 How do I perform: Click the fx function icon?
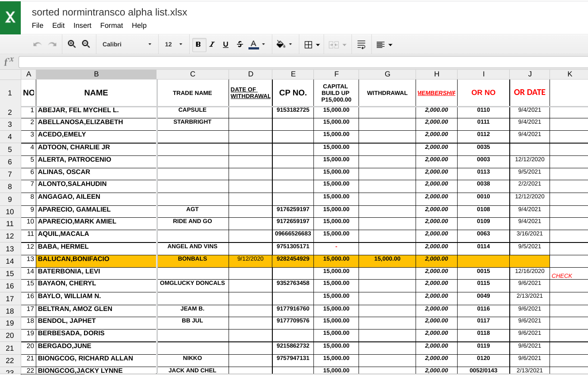coord(9,62)
